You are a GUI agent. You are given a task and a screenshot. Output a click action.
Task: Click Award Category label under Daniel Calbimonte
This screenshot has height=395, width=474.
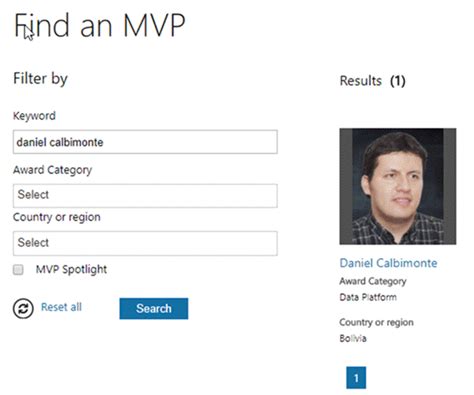pos(373,281)
